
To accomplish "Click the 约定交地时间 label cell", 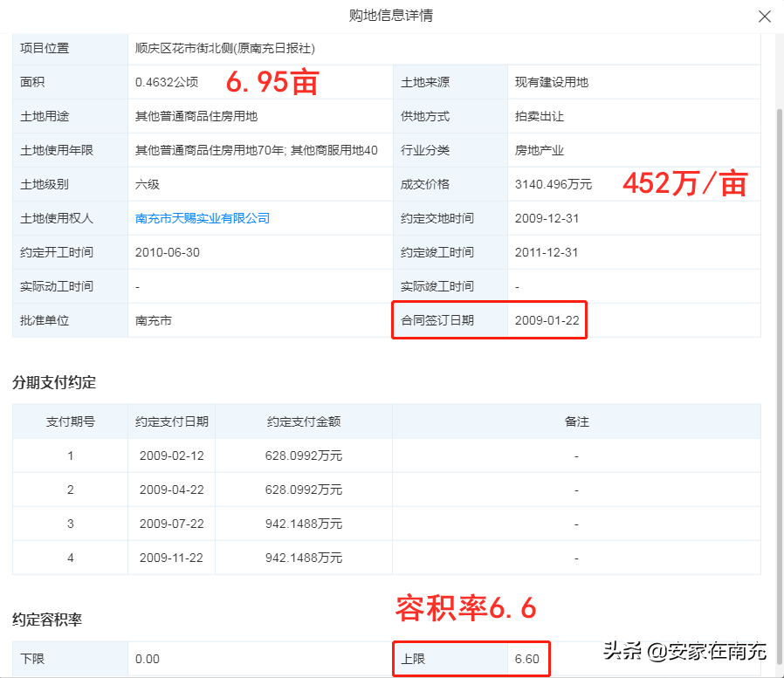I will point(450,218).
